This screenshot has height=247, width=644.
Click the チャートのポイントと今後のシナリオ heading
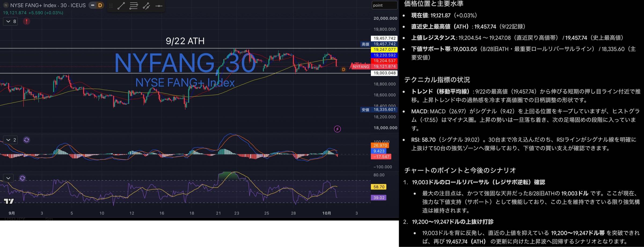(460, 170)
